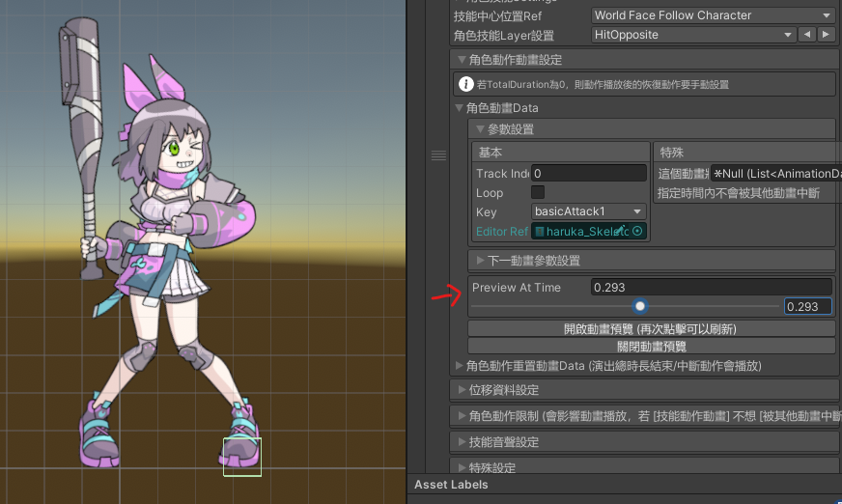This screenshot has height=504, width=842.
Task: Click the 角色技能Layer設置 label
Action: [x=504, y=36]
